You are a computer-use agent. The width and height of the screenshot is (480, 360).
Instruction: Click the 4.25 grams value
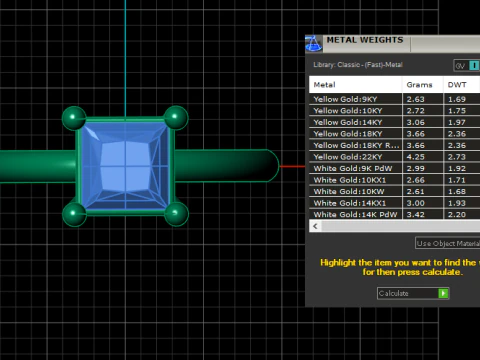(x=415, y=157)
